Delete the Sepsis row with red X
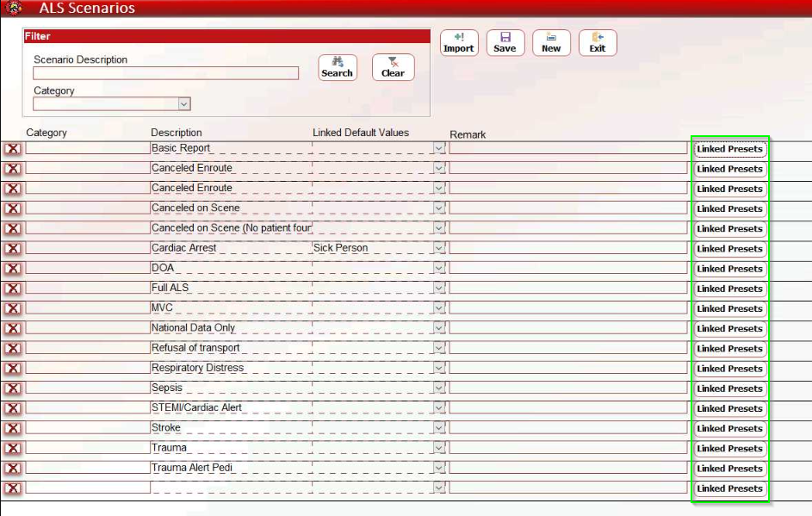Screen dimensions: 812x516 tap(13, 388)
